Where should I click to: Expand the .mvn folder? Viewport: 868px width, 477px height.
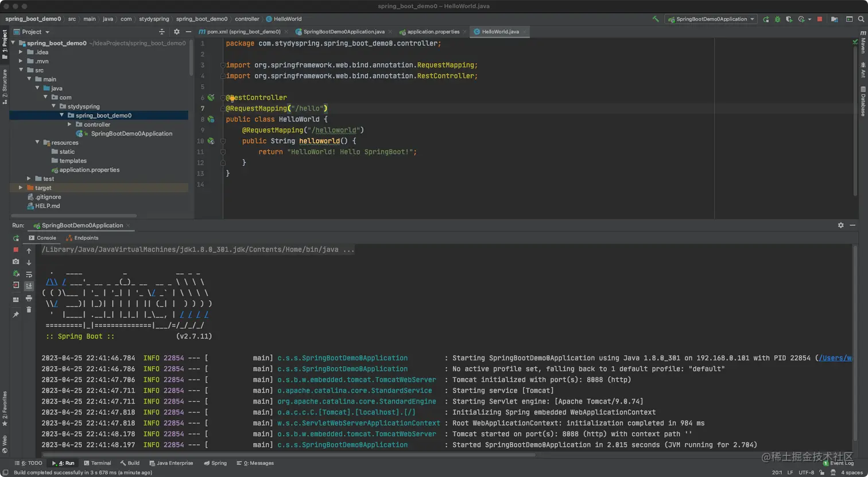click(x=21, y=61)
